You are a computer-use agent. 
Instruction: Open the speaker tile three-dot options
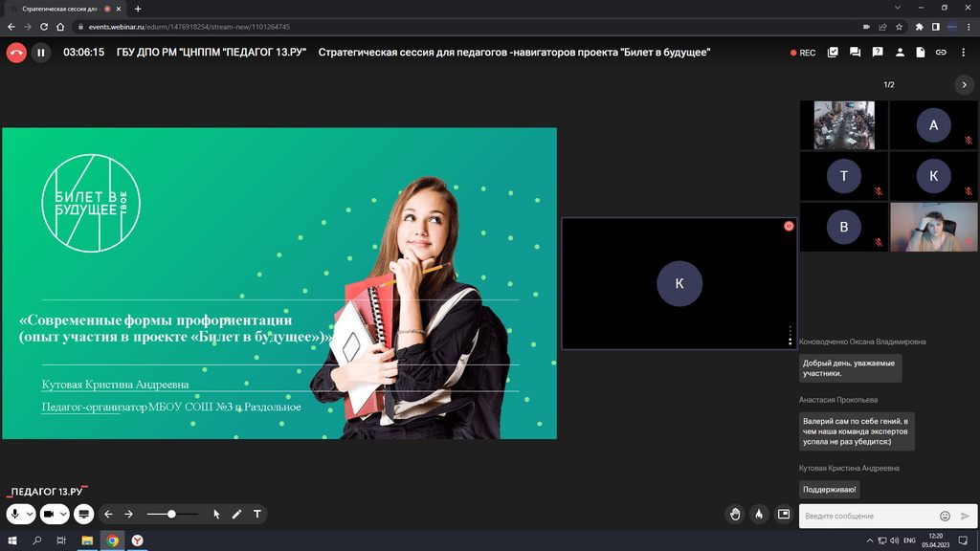click(790, 336)
